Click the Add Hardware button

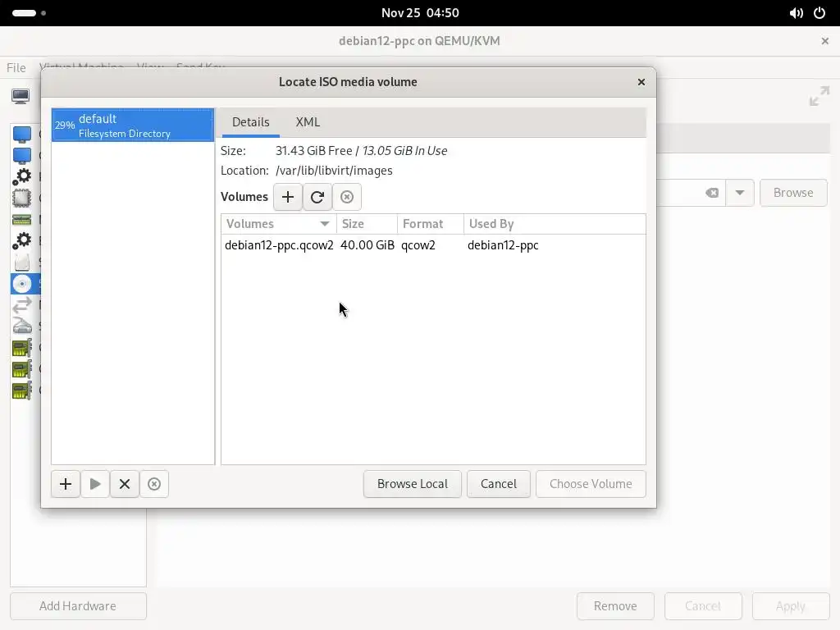[x=78, y=606]
